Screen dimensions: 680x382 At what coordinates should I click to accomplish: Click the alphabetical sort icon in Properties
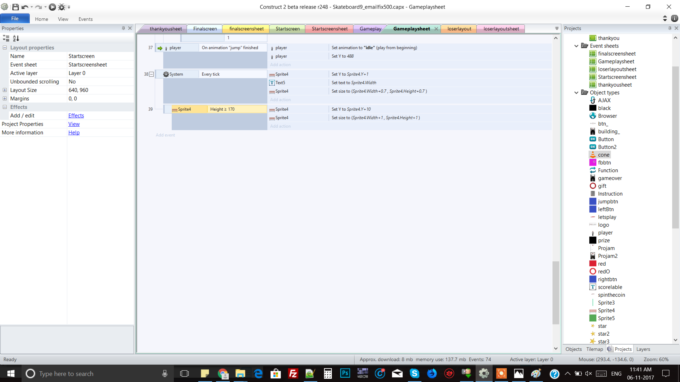[16, 39]
